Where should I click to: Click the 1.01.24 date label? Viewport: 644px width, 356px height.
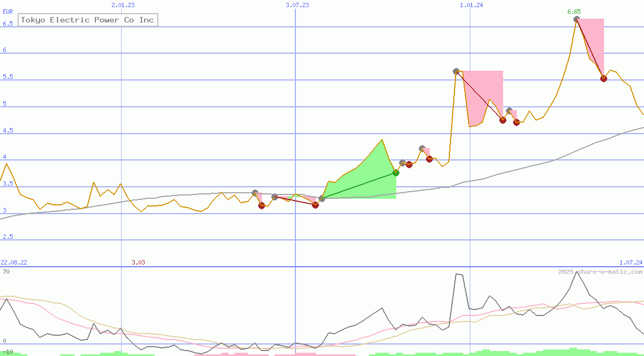coord(471,5)
